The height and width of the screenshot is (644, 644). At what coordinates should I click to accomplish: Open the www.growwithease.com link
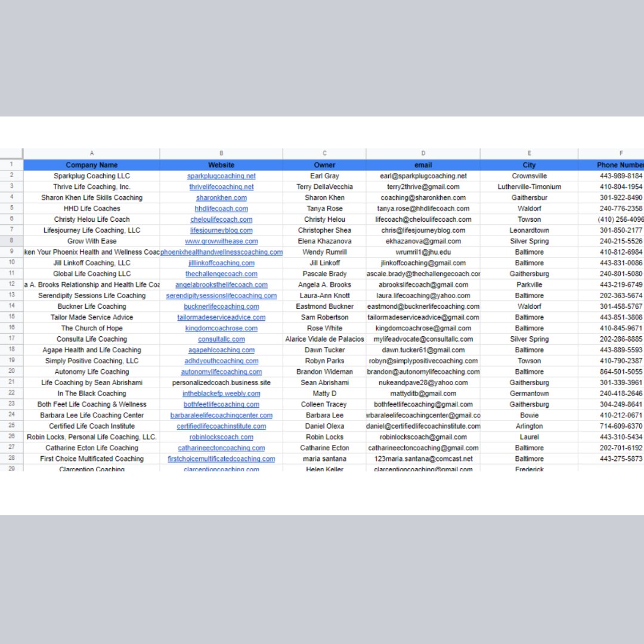click(x=221, y=241)
